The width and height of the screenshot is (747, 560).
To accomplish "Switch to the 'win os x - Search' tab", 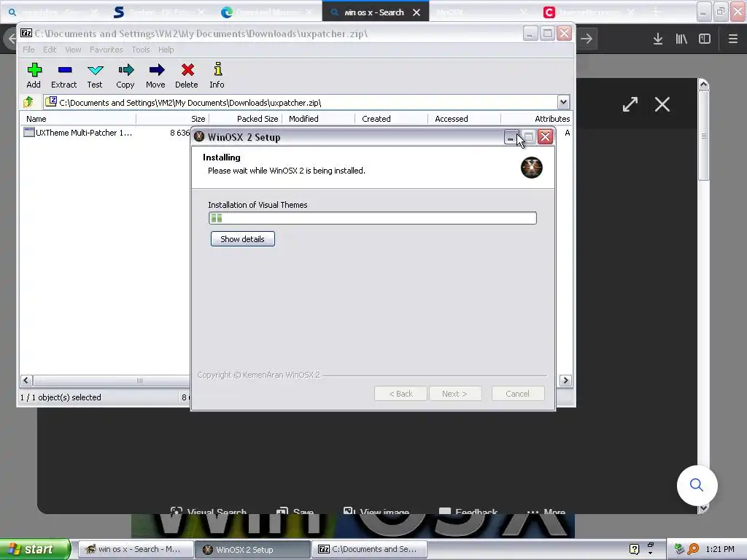I will point(374,12).
